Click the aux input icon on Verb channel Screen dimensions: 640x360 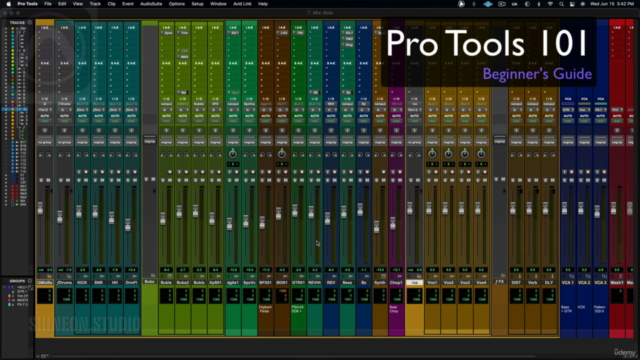tap(536, 276)
